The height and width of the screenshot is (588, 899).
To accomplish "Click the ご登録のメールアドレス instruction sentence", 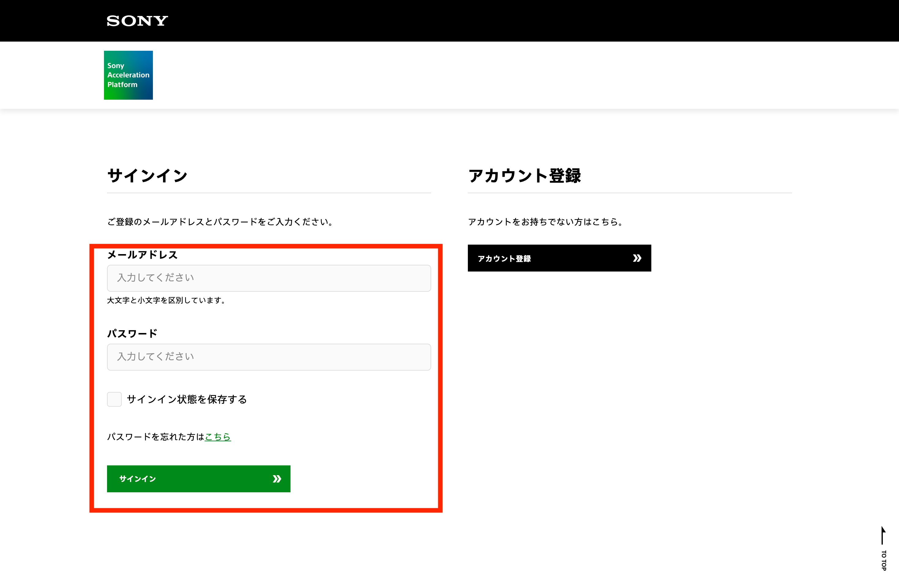I will click(220, 222).
